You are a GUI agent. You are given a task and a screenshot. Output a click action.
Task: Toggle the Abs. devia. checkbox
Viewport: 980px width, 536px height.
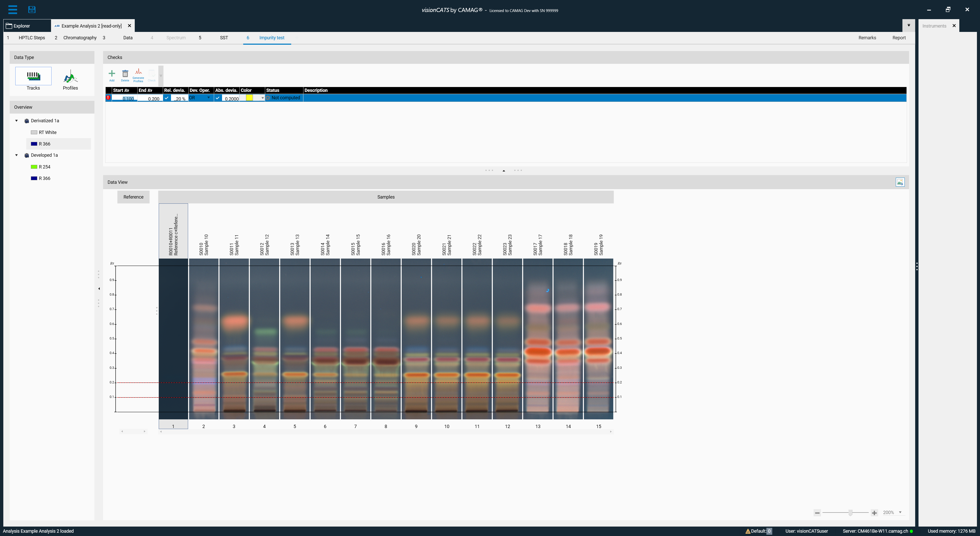(218, 98)
